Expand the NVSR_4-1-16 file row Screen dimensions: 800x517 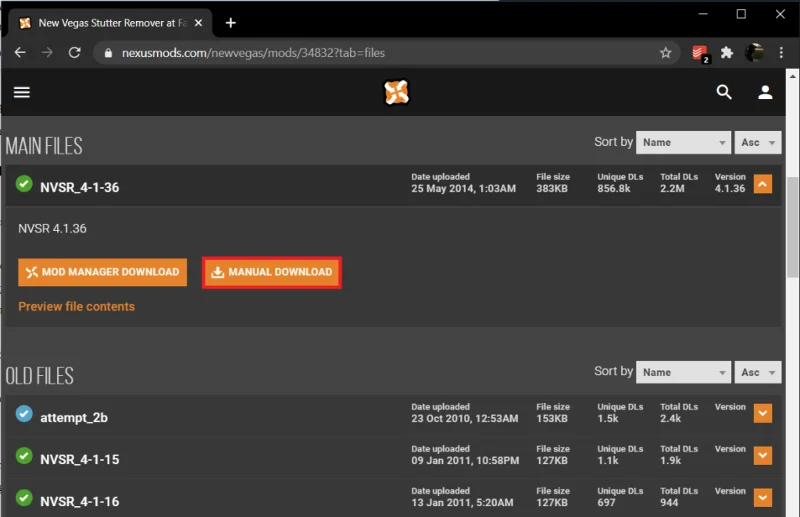(x=763, y=498)
